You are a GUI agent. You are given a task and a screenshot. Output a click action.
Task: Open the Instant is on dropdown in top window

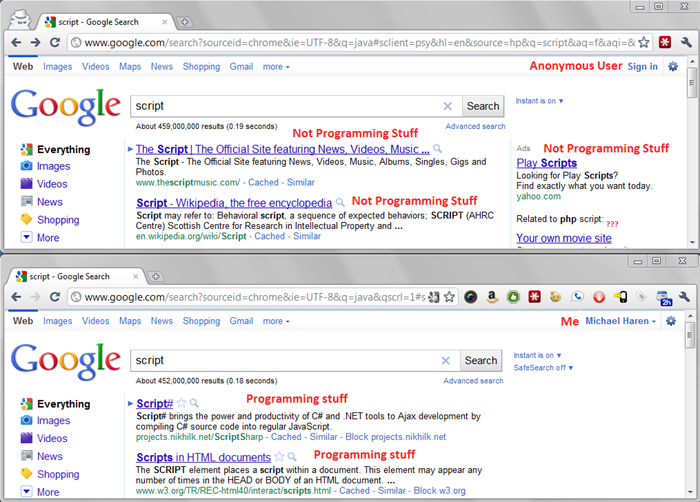click(539, 101)
